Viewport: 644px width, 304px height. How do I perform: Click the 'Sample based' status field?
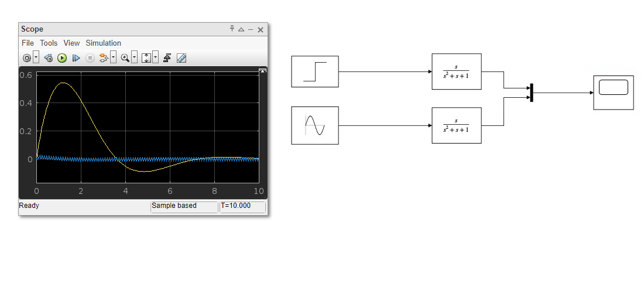[x=184, y=207]
